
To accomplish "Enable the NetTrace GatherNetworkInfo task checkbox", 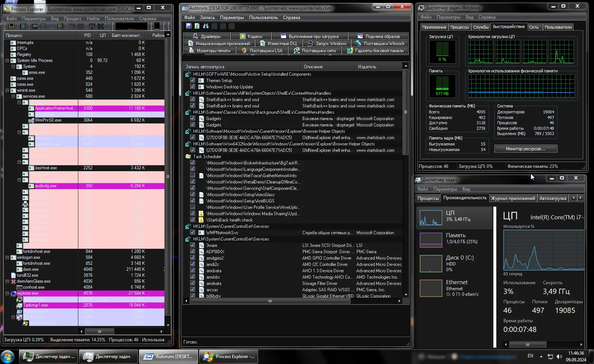I will click(193, 176).
